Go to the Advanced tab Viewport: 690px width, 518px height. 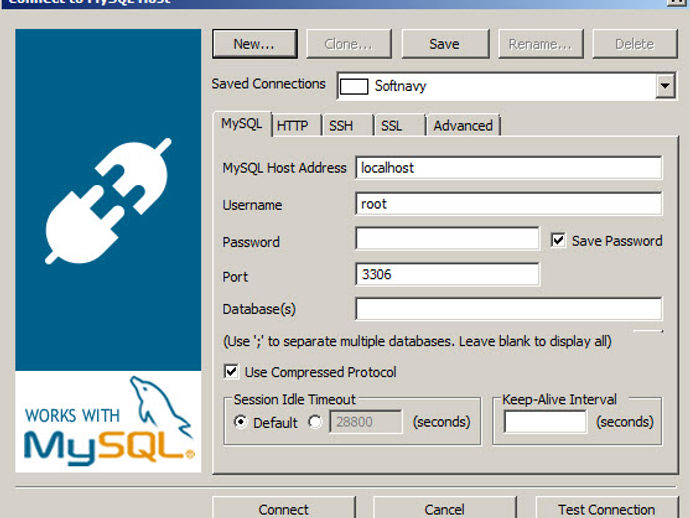(x=463, y=126)
